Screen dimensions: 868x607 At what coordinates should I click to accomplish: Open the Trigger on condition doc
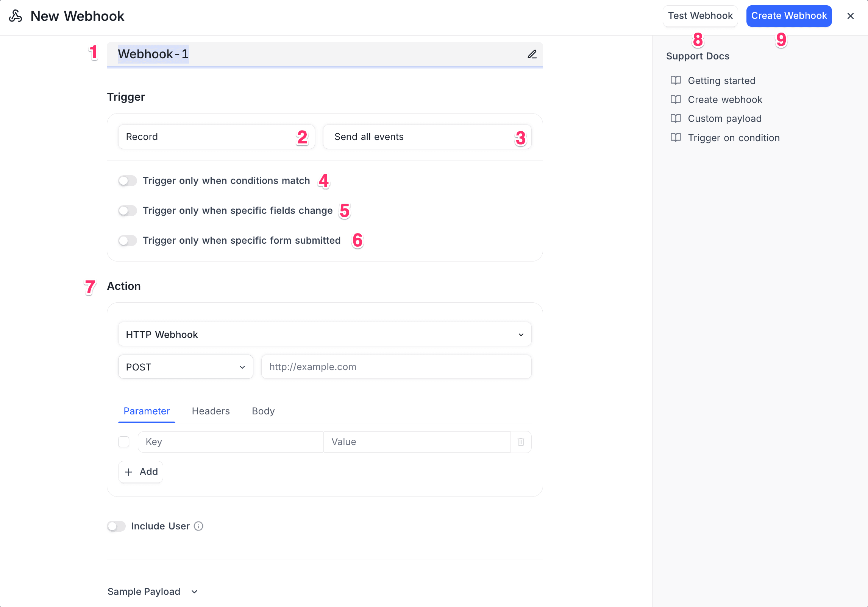tap(734, 138)
